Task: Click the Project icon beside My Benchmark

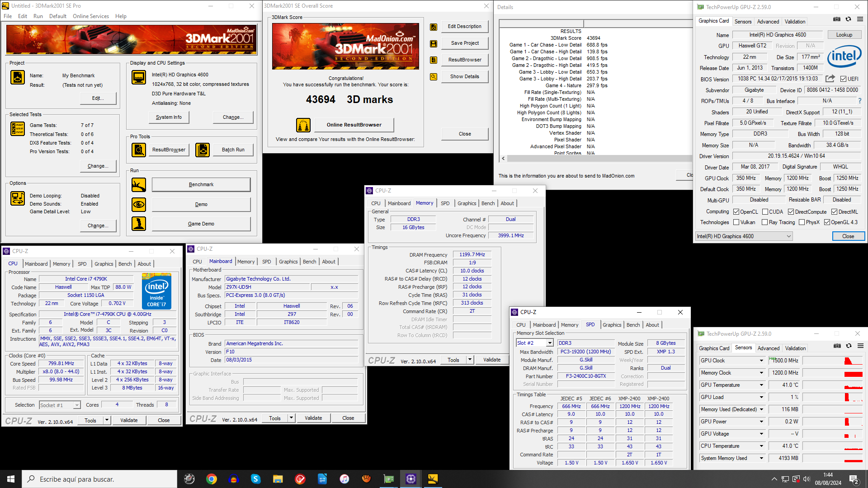Action: (18, 77)
